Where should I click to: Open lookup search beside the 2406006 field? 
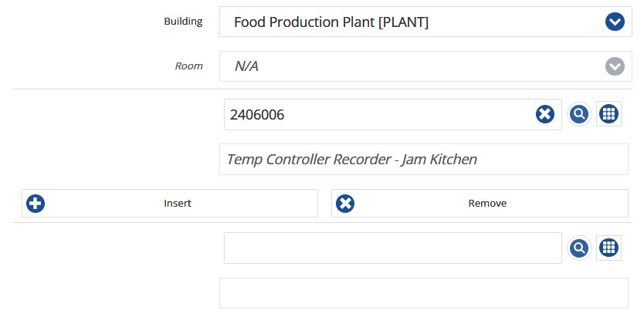point(579,114)
